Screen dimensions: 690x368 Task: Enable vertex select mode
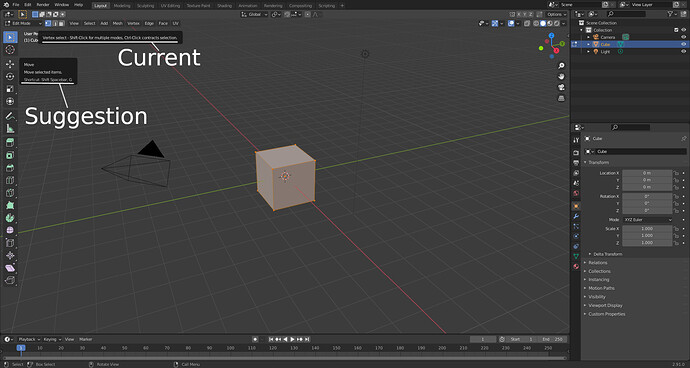click(x=48, y=23)
